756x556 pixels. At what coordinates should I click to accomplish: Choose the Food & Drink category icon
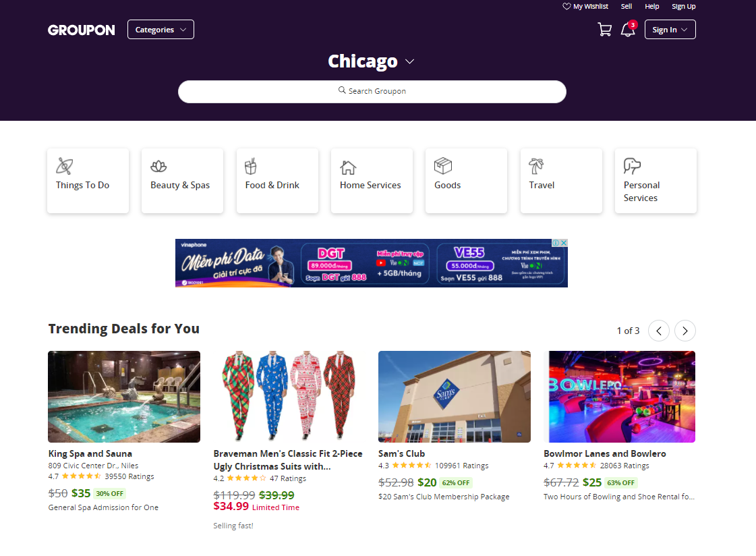251,167
